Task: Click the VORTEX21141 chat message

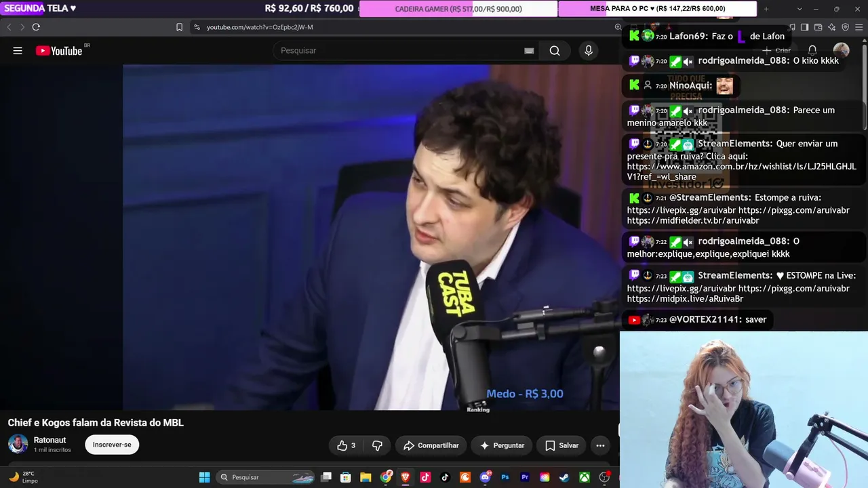Action: click(x=697, y=320)
